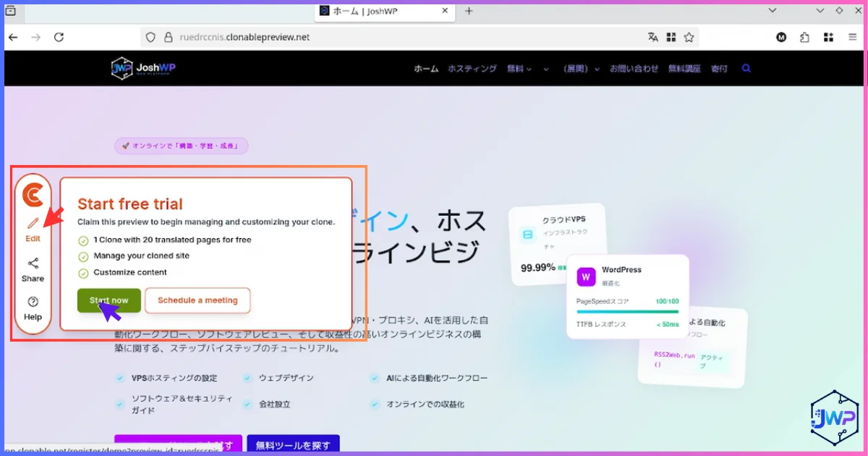Click the PageSpeed score progress bar

627,312
